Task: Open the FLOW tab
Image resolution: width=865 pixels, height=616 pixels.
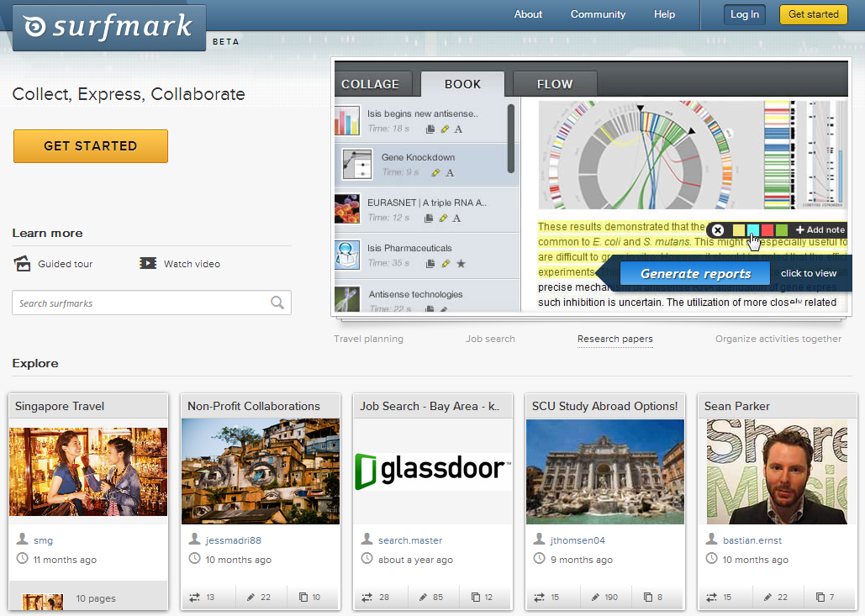Action: point(555,84)
